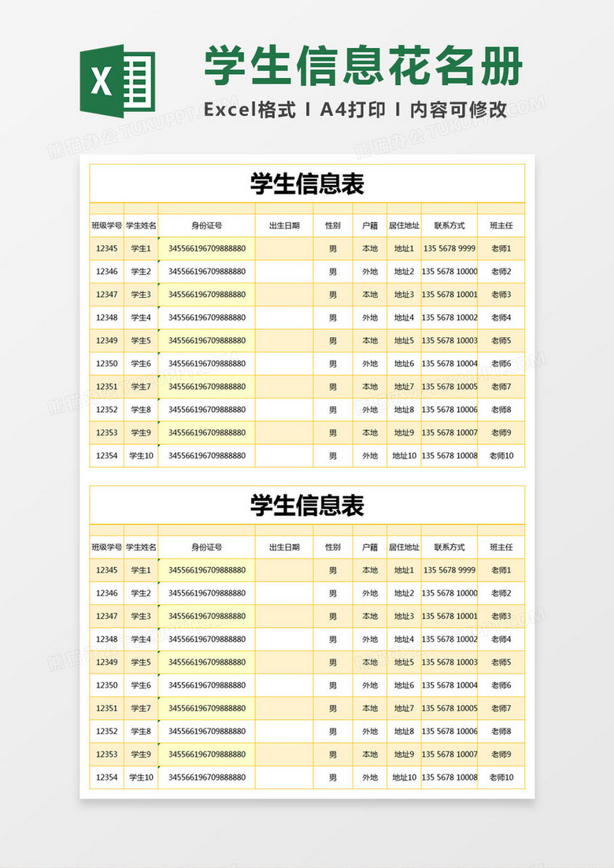Click the 出生日期 header in the bottom table

[284, 547]
